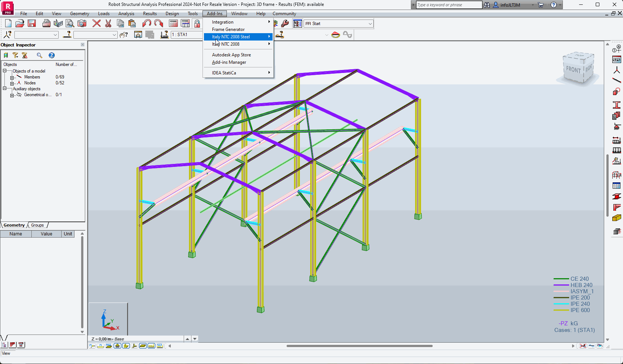
Task: Open Bar sections I-beam tool
Action: (x=616, y=105)
